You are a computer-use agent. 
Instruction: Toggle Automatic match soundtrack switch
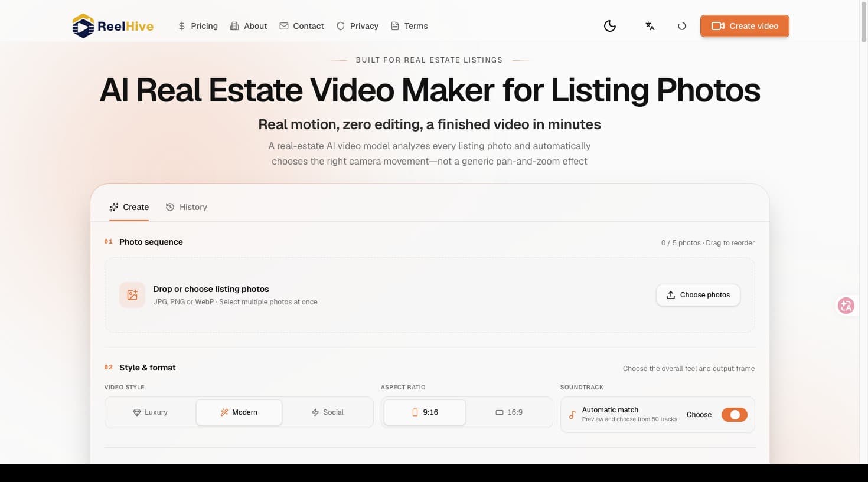coord(735,415)
